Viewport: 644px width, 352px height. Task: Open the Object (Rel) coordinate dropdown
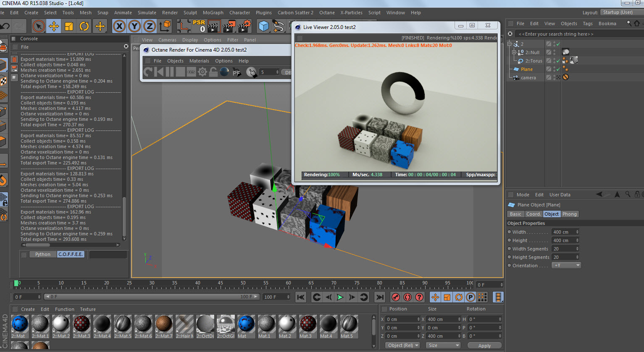pyautogui.click(x=402, y=345)
